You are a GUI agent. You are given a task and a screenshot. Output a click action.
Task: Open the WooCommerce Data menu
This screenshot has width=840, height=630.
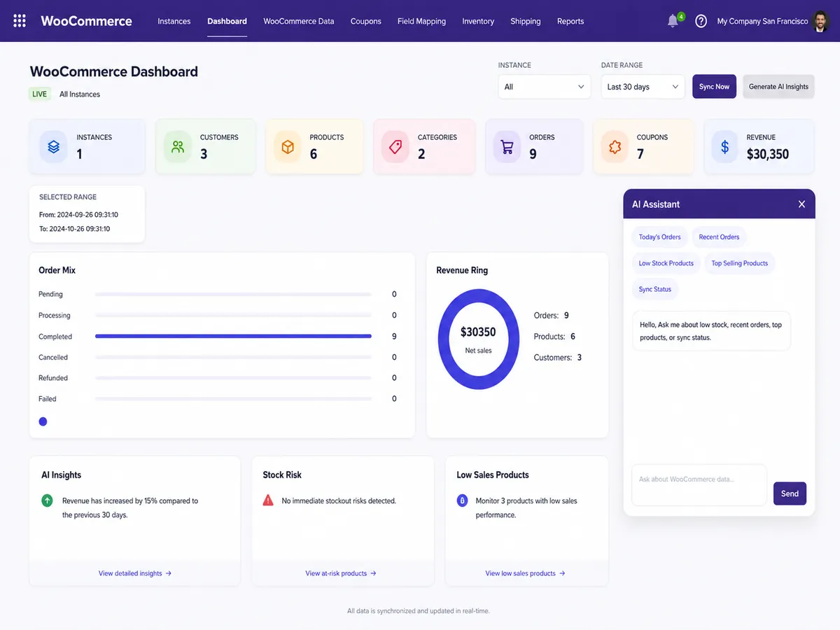point(299,21)
